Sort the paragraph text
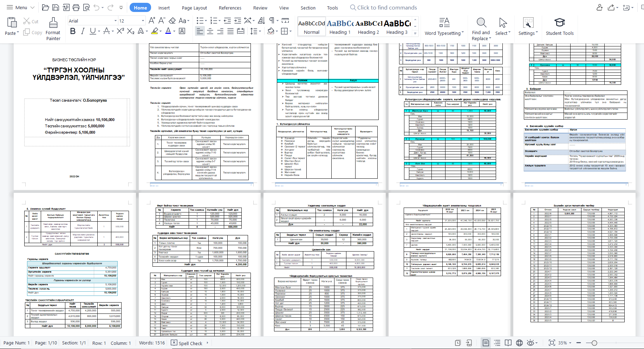The width and height of the screenshot is (644, 349). 261,20
